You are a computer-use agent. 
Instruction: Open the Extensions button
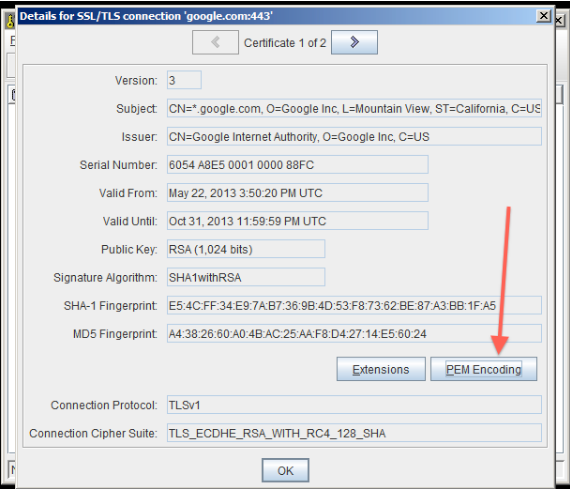(x=381, y=369)
